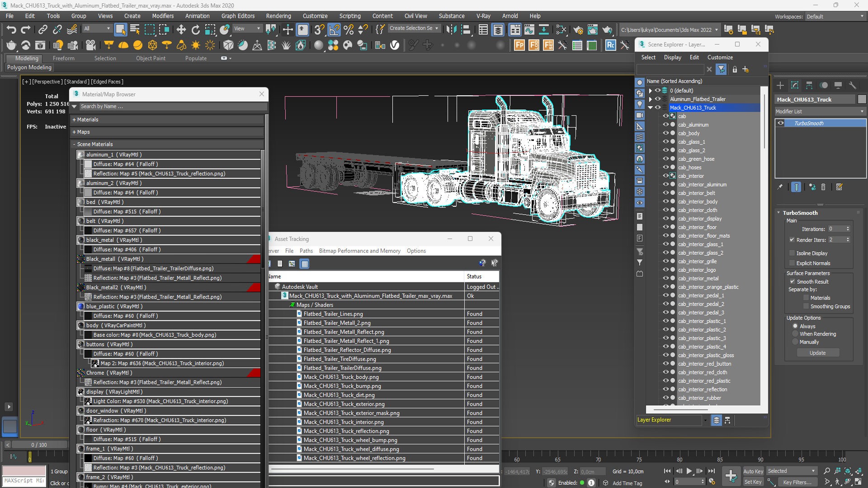
Task: Expand the Aluminum_Flatbed_Trailer layer
Action: point(650,99)
